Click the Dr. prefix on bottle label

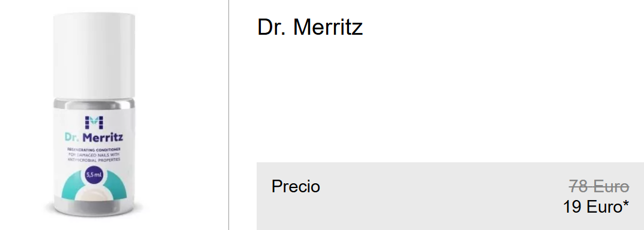click(72, 137)
